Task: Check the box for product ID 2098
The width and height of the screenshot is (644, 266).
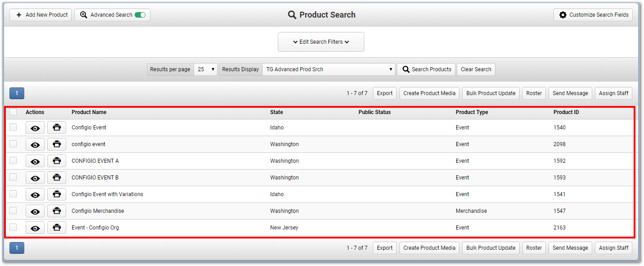Action: [x=13, y=144]
